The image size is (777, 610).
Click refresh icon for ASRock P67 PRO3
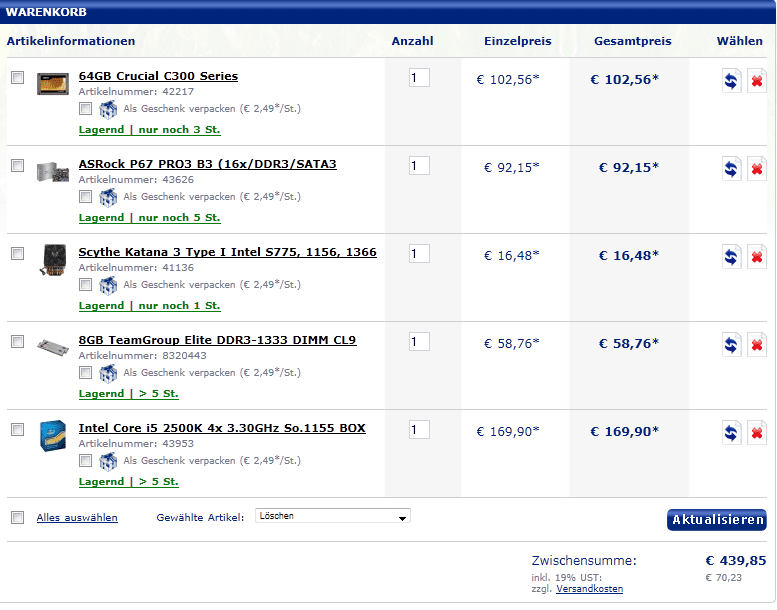click(x=732, y=169)
